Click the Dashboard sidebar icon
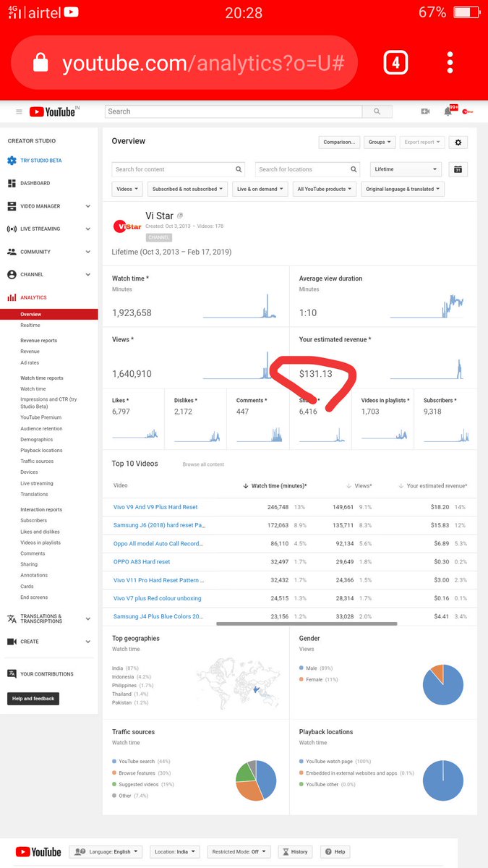This screenshot has width=488, height=868. pos(12,183)
